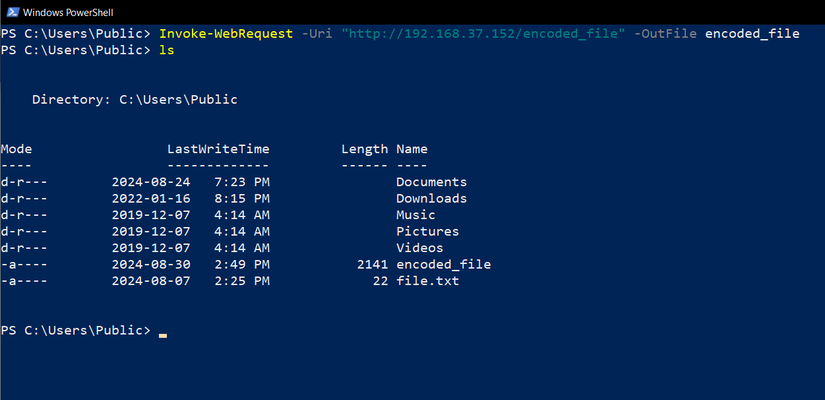Click the Mode column header
This screenshot has width=825, height=400.
pyautogui.click(x=17, y=149)
